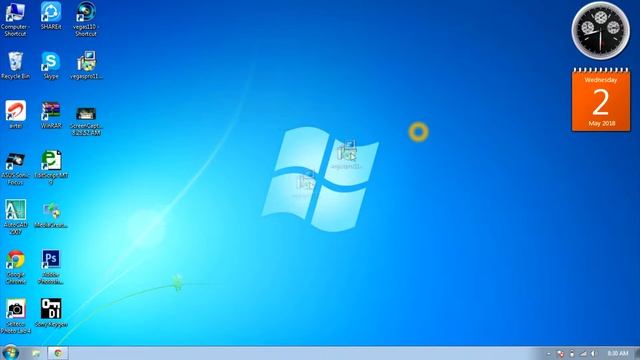Click the orange calendar gadget showing Wednesday 2
This screenshot has width=640, height=360.
(601, 100)
